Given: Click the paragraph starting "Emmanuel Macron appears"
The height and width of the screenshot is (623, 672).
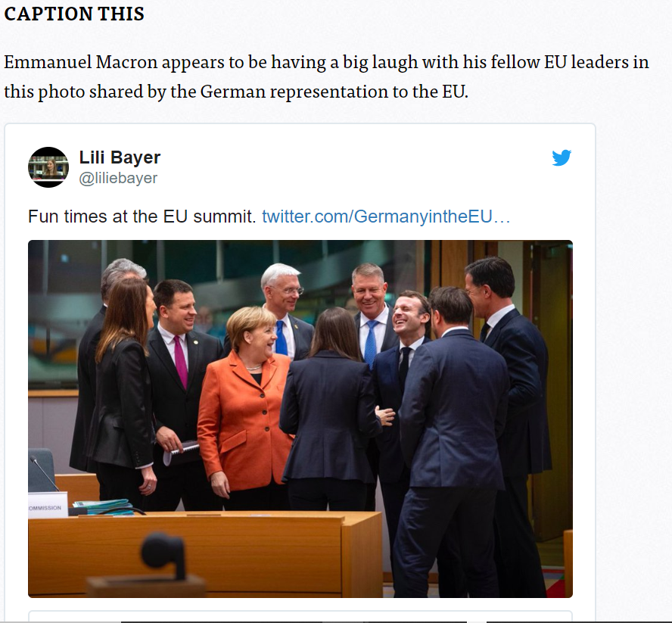Looking at the screenshot, I should (326, 76).
